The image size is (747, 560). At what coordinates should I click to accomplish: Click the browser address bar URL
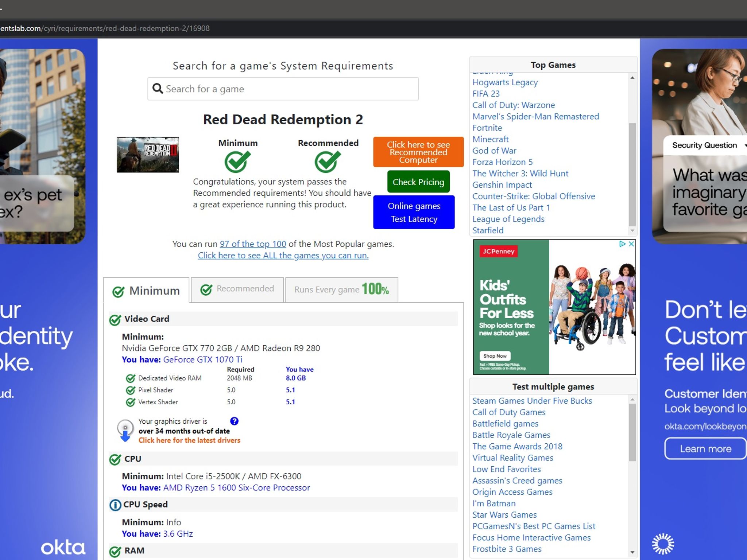coord(105,28)
